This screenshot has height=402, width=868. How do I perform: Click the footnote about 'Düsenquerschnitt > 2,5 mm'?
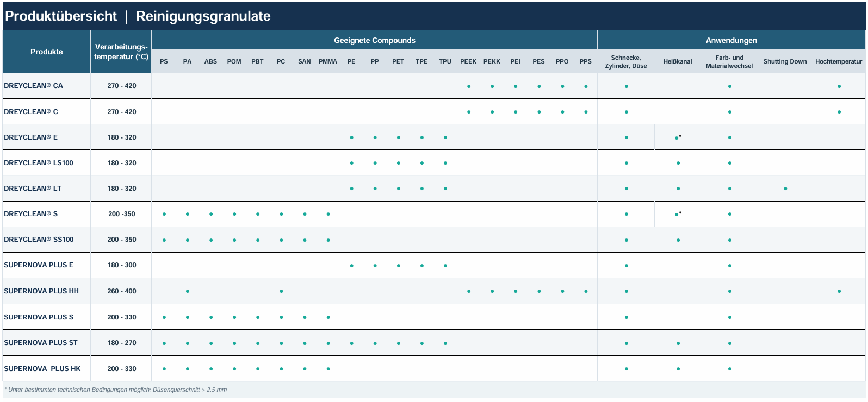point(115,390)
